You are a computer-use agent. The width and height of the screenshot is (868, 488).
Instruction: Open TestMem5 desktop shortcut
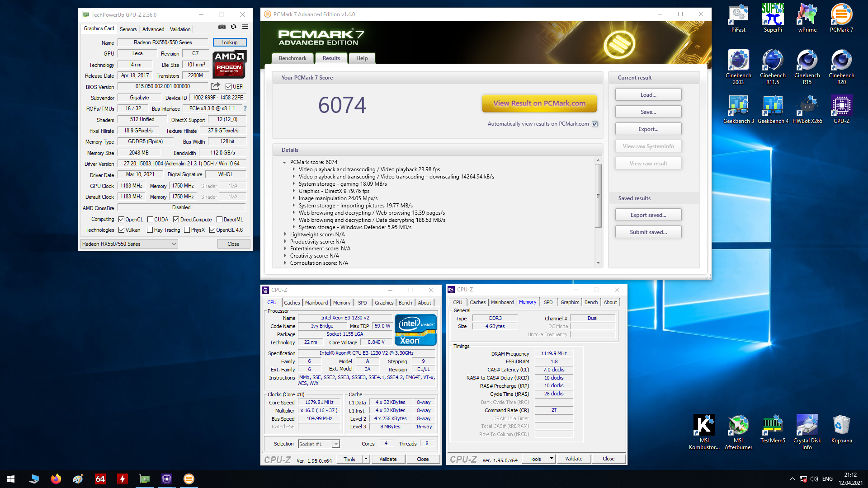[x=773, y=429]
